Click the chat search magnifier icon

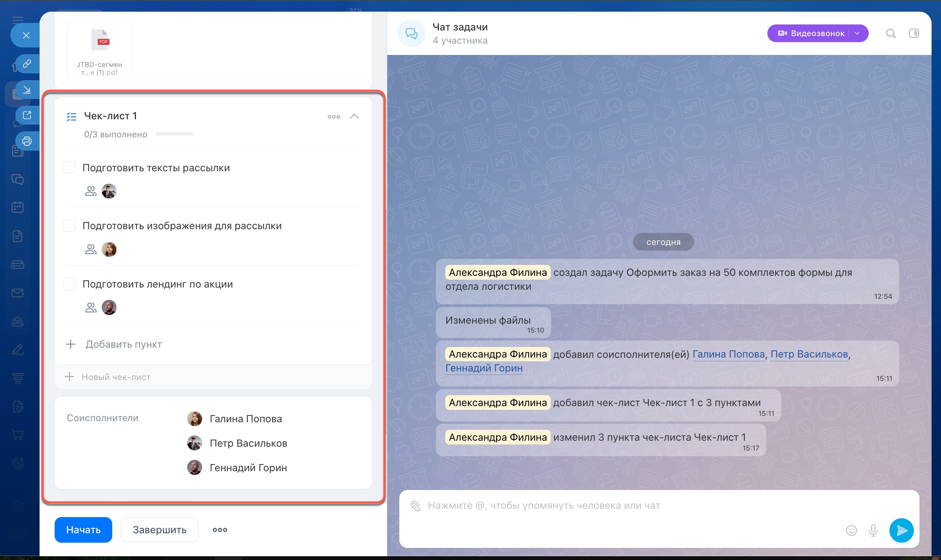[891, 33]
